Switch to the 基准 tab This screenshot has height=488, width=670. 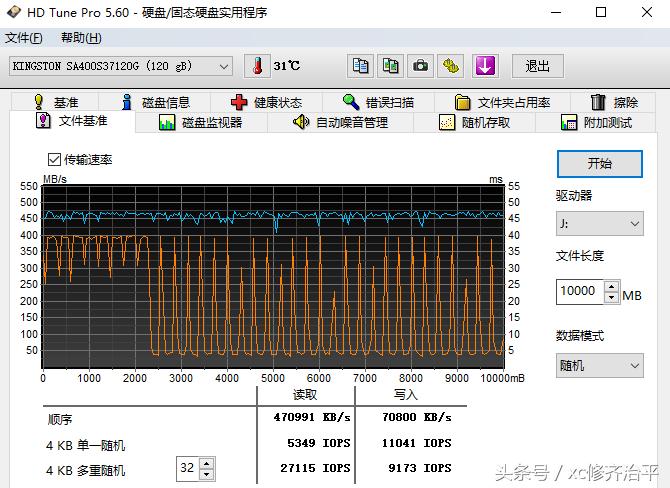(55, 102)
